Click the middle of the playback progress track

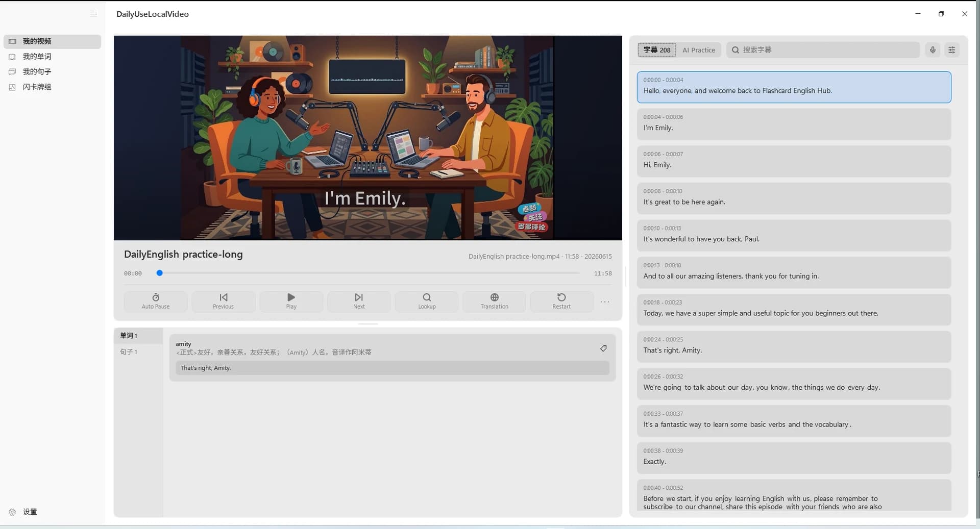368,273
